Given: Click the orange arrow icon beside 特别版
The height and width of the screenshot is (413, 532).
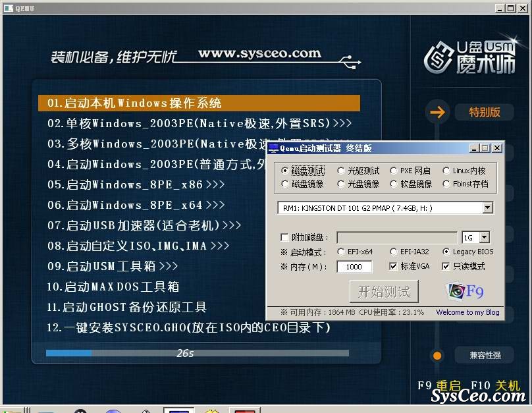Looking at the screenshot, I should tap(437, 112).
